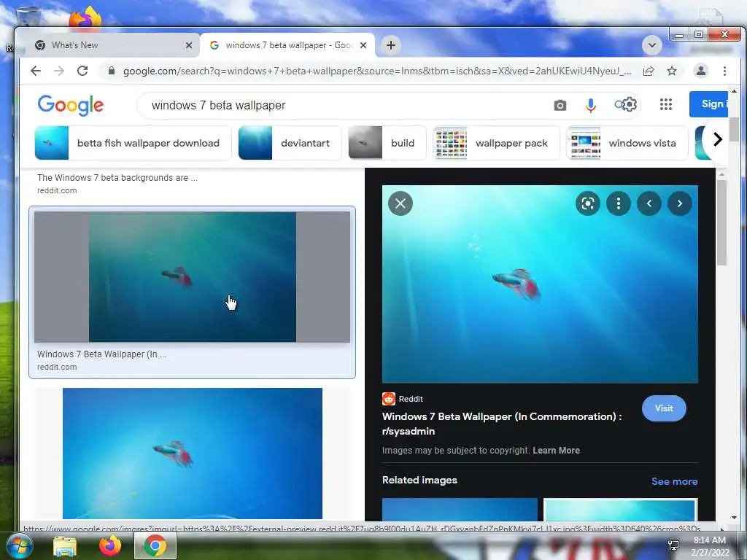The width and height of the screenshot is (747, 560).
Task: Select betta fish wallpaper download chip
Action: point(133,143)
